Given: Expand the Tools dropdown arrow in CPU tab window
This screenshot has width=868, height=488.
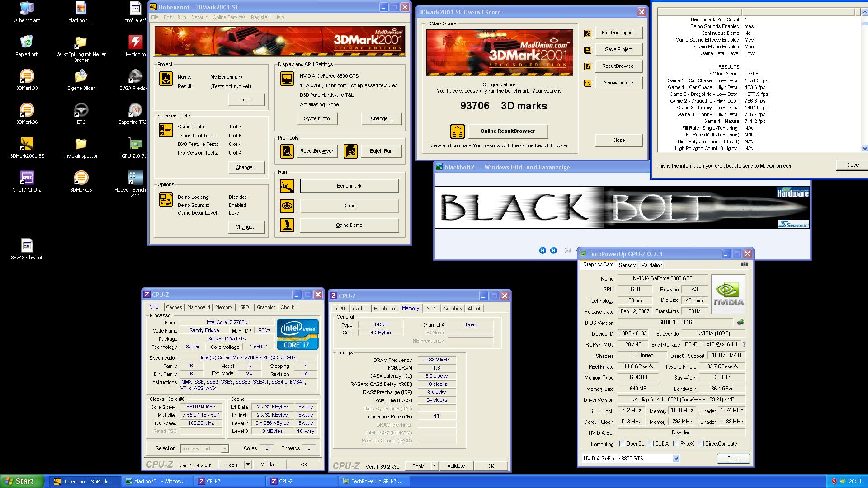Looking at the screenshot, I should pos(248,465).
